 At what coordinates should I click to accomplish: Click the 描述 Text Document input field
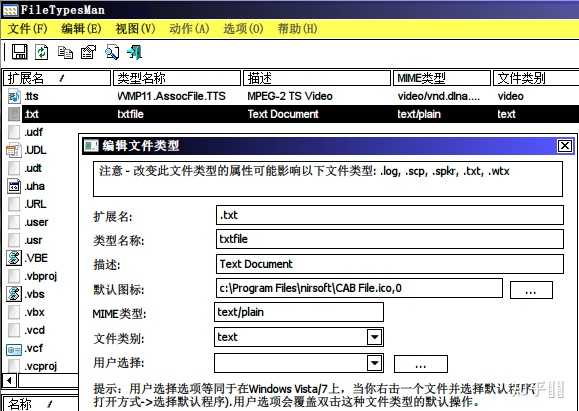pyautogui.click(x=390, y=264)
